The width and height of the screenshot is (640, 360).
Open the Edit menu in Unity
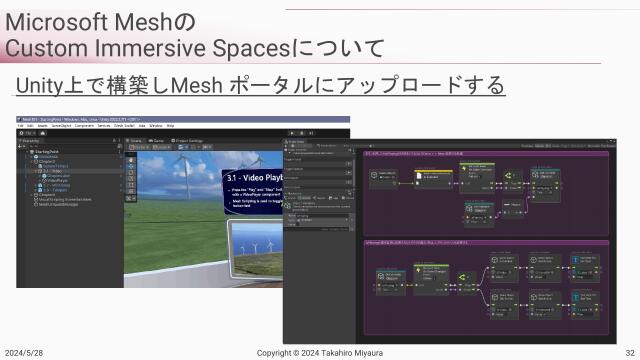click(x=31, y=126)
